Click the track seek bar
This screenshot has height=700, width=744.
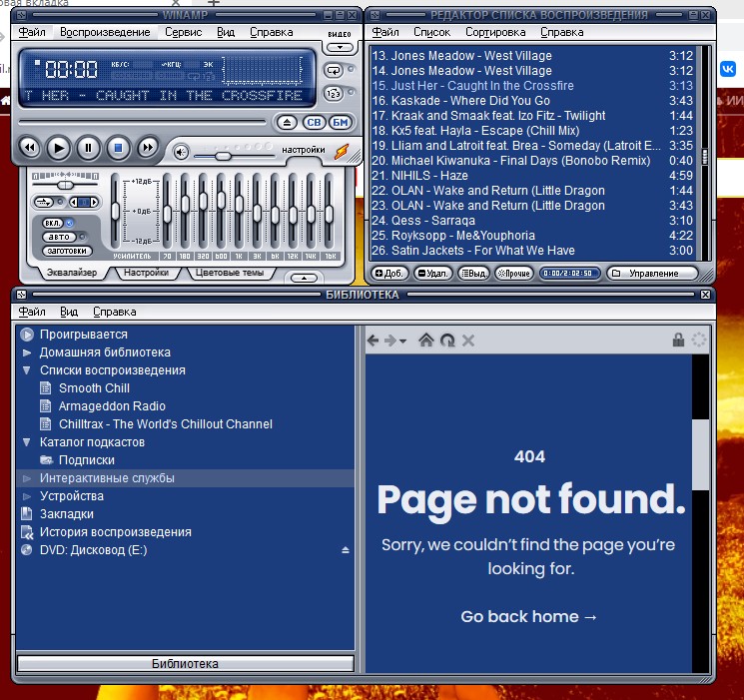pos(142,123)
